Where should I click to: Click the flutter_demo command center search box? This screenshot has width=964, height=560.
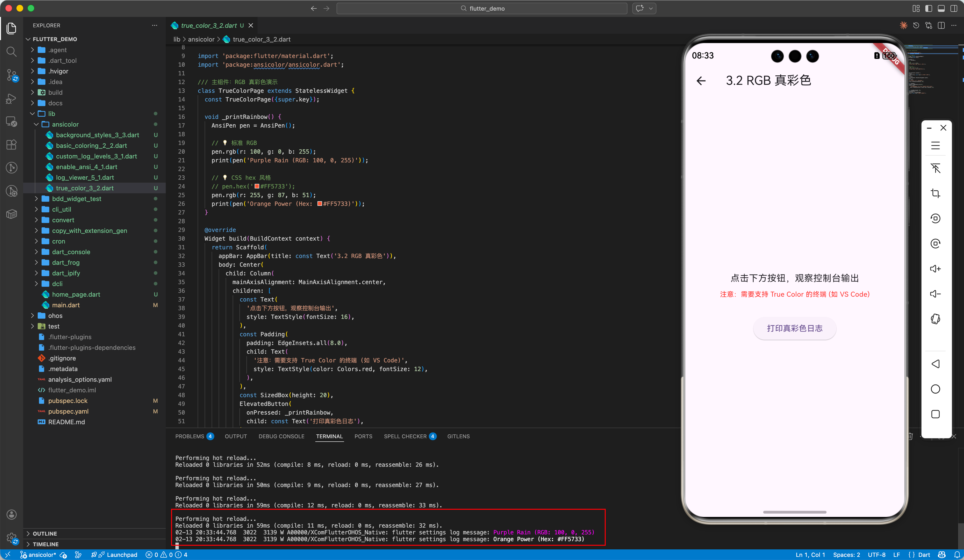coord(482,8)
